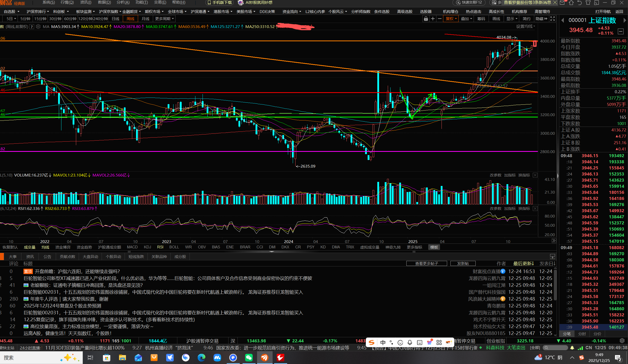Click the chart lock icon
The image size is (628, 364).
426,19
